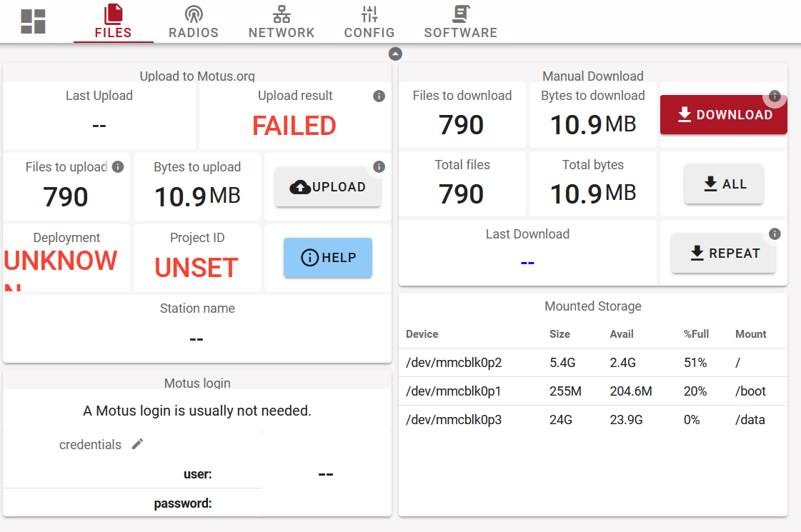
Task: Collapse the top navigation with arrow
Action: tap(395, 54)
